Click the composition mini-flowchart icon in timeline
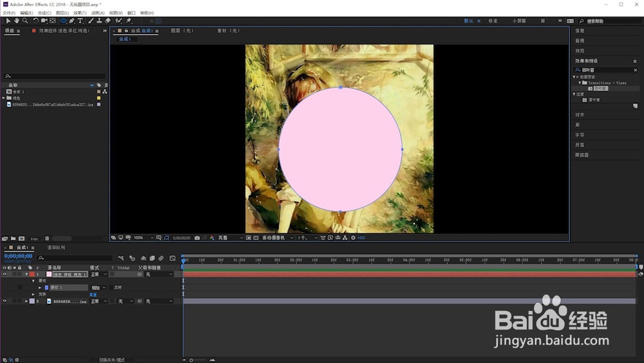 (x=121, y=258)
